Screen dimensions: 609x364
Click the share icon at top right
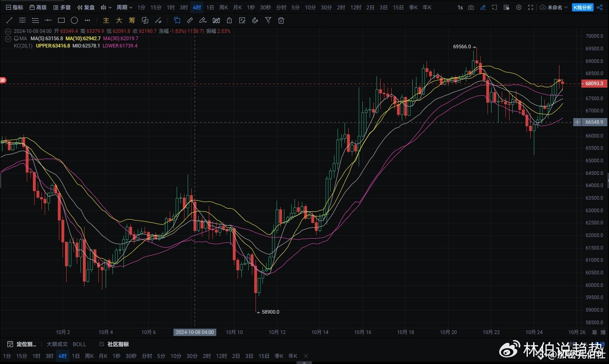pos(600,7)
